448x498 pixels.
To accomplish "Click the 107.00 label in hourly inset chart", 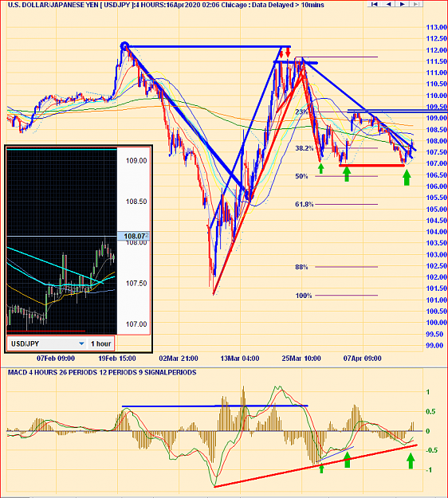I will tap(136, 324).
